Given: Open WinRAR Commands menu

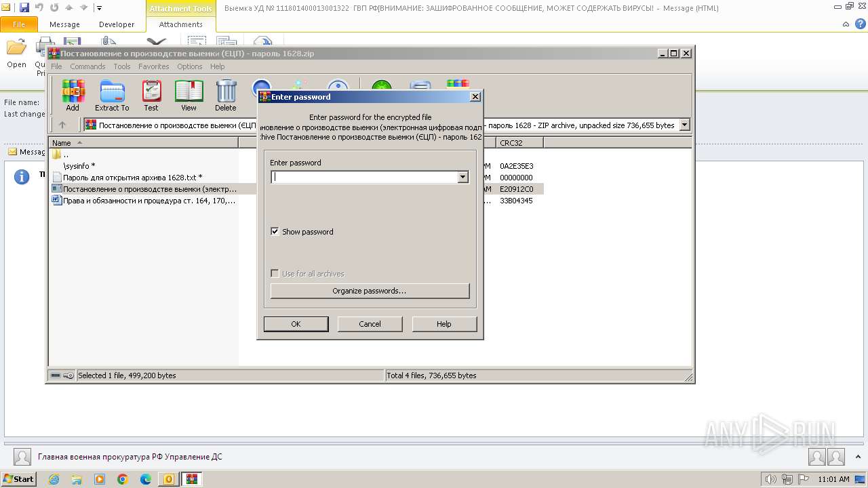Looking at the screenshot, I should 87,66.
